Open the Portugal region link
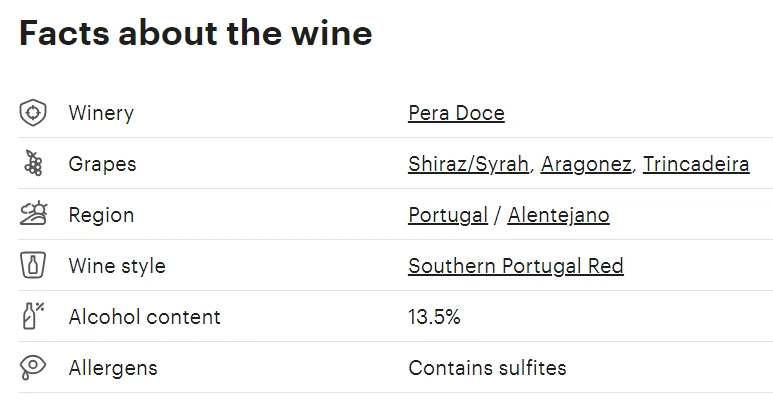The image size is (773, 404). click(448, 215)
